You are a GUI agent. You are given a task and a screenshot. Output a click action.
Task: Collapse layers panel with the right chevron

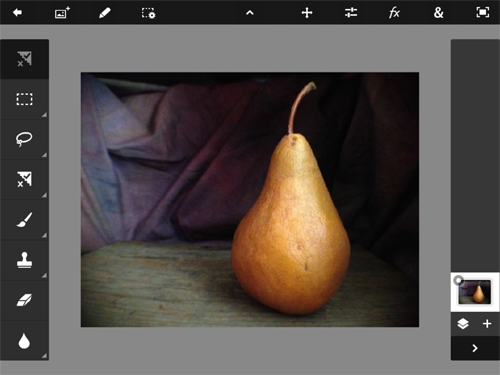tap(475, 348)
